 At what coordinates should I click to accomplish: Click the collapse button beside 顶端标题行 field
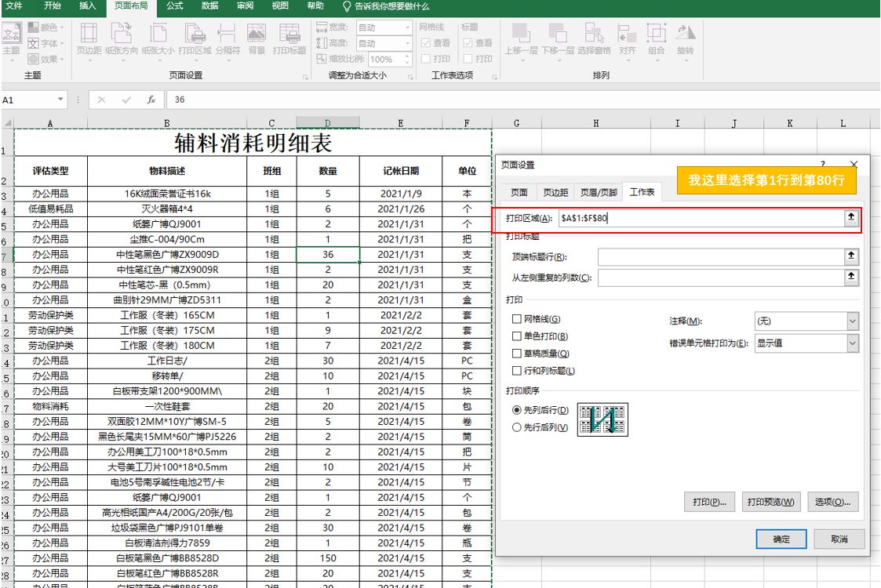pyautogui.click(x=851, y=256)
